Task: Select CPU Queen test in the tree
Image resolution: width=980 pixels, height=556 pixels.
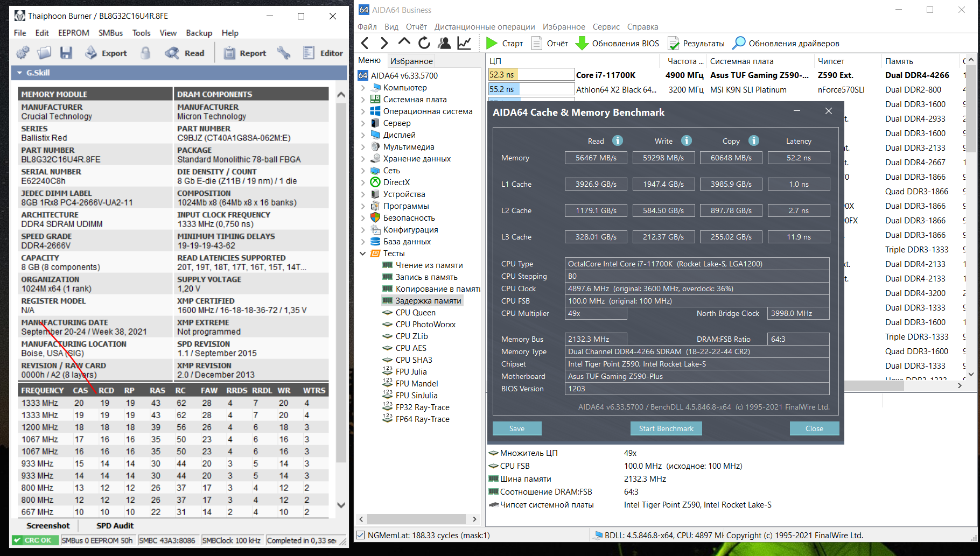Action: click(x=415, y=313)
